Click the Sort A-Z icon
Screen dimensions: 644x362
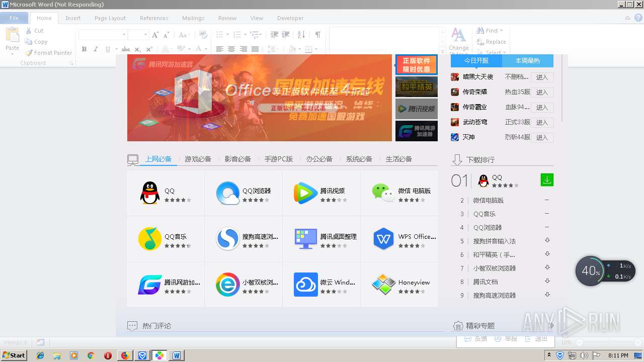click(301, 35)
